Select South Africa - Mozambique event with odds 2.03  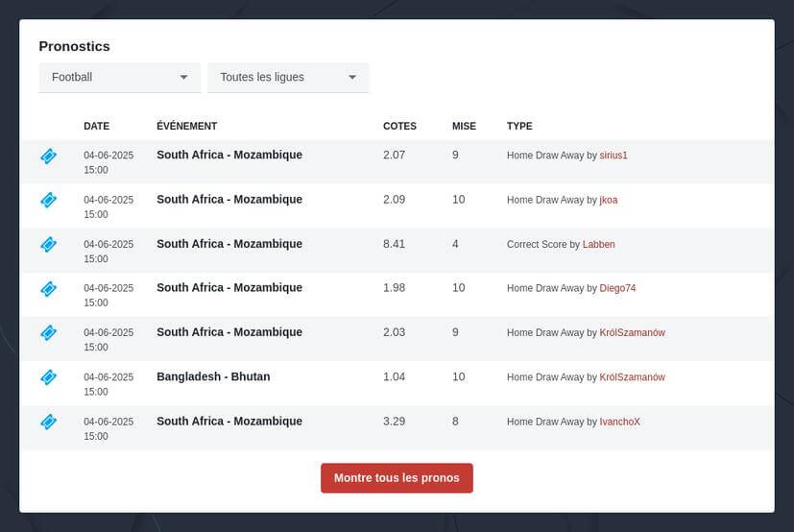(x=229, y=332)
